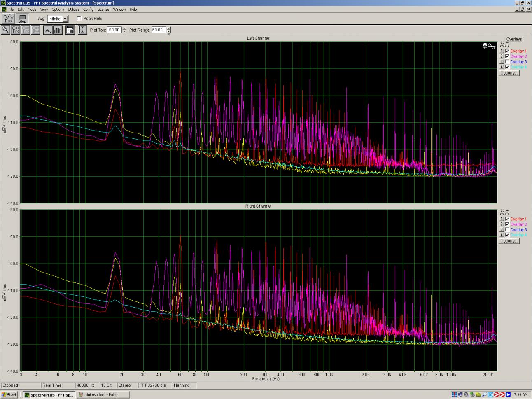Click Set 2 button in Right Channel overlays
532x399 pixels.
(x=502, y=224)
